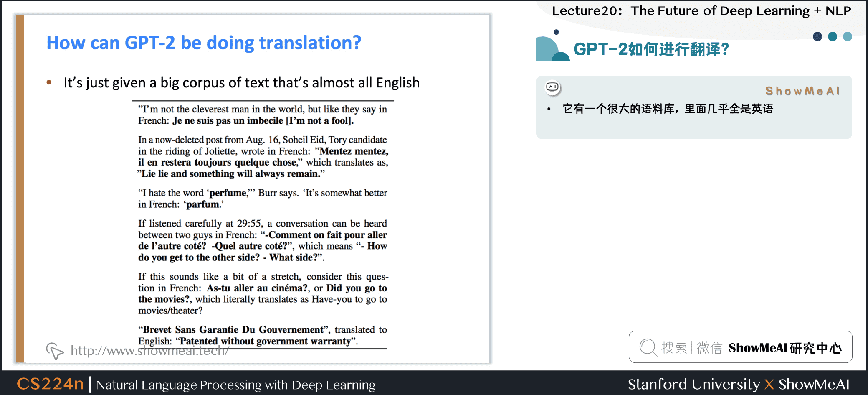Click the robot chat icon in notes panel
868x395 pixels.
pyautogui.click(x=553, y=87)
